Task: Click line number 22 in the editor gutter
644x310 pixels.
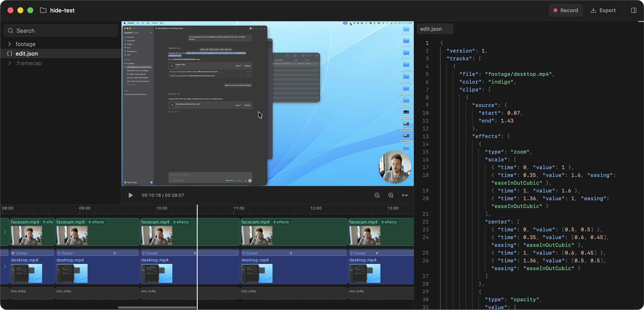Action: point(425,222)
